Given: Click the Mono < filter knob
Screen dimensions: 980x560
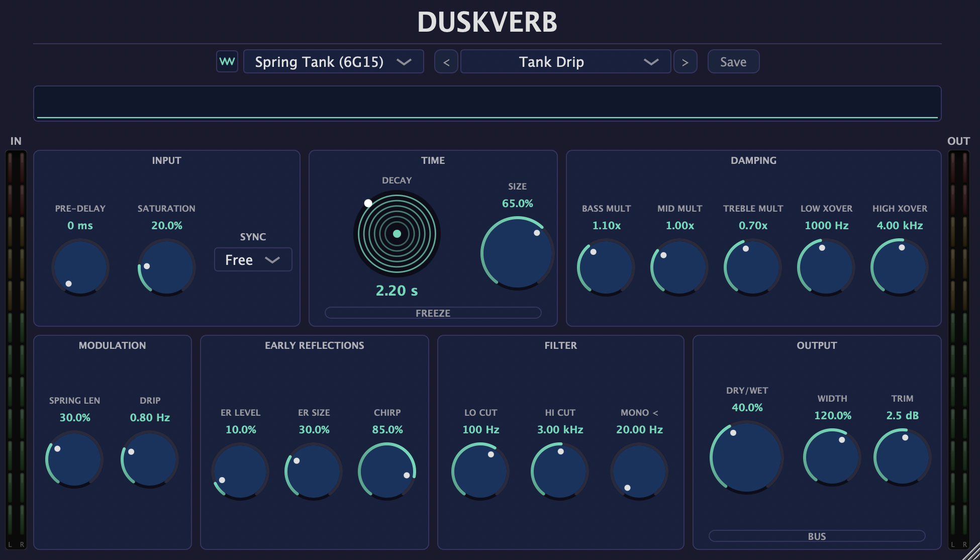Looking at the screenshot, I should pyautogui.click(x=639, y=472).
